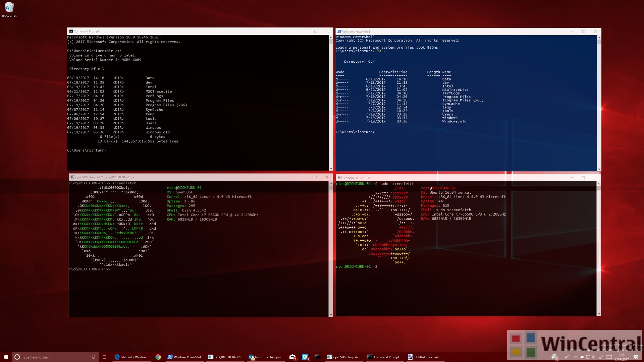Click Ubuntu window scrollbar down arrow
Image resolution: width=644 pixels, height=362 pixels.
pos(599,314)
